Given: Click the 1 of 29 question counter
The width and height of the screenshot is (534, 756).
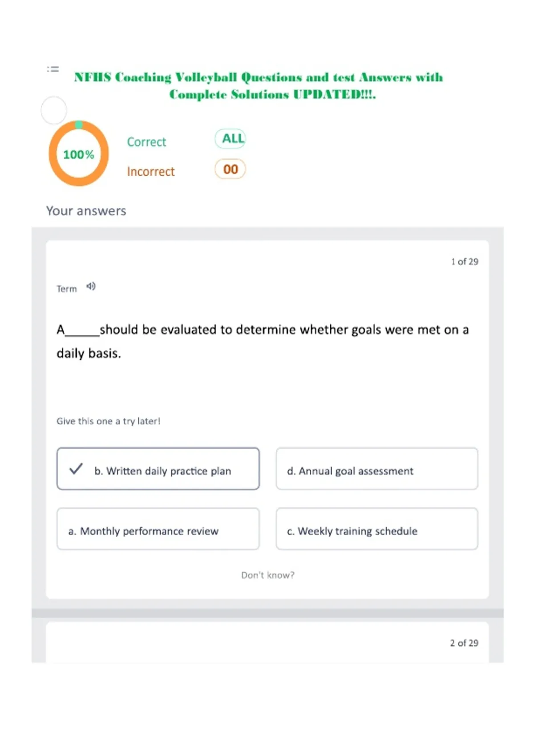Looking at the screenshot, I should 465,261.
